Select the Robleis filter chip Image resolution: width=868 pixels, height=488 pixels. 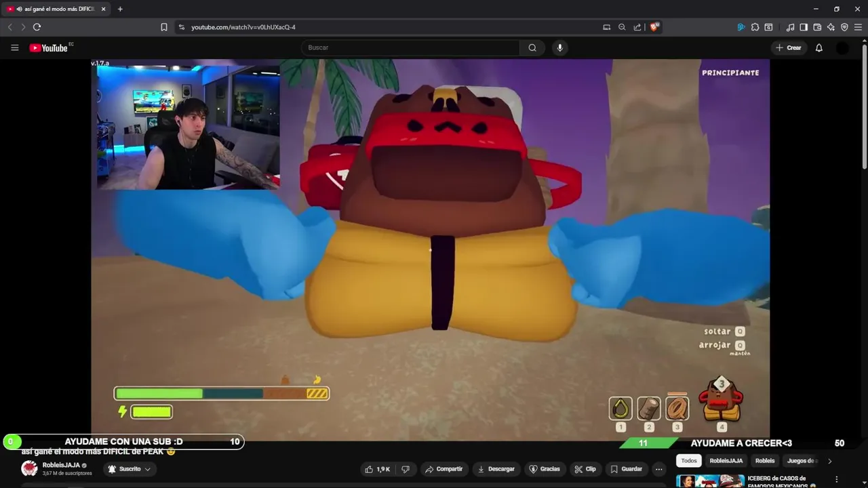(x=765, y=461)
